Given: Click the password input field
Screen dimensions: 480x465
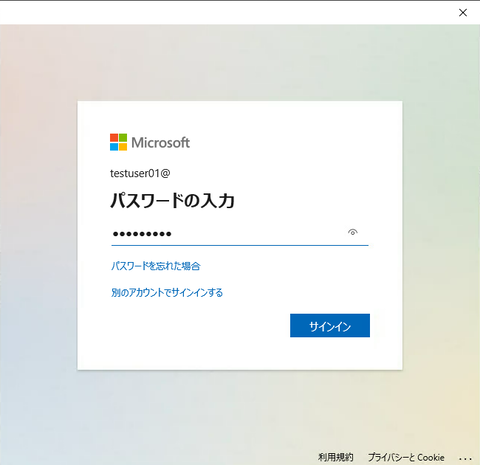Looking at the screenshot, I should tap(240, 234).
